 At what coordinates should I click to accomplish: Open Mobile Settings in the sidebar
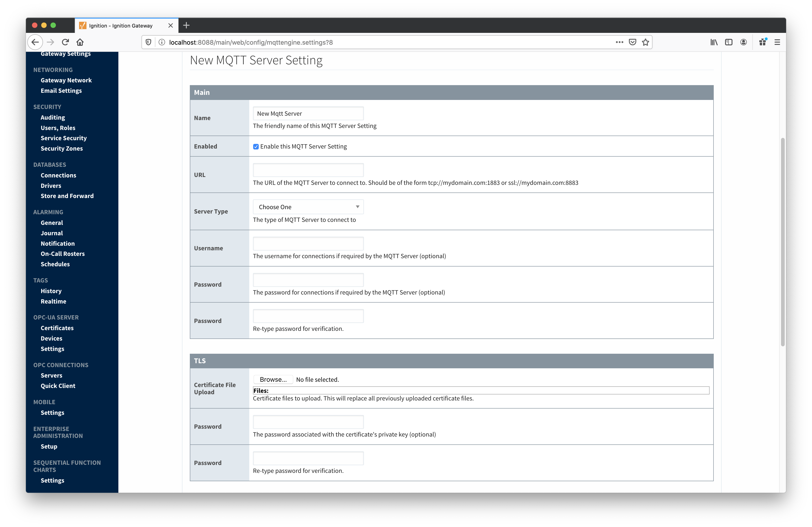(x=52, y=413)
